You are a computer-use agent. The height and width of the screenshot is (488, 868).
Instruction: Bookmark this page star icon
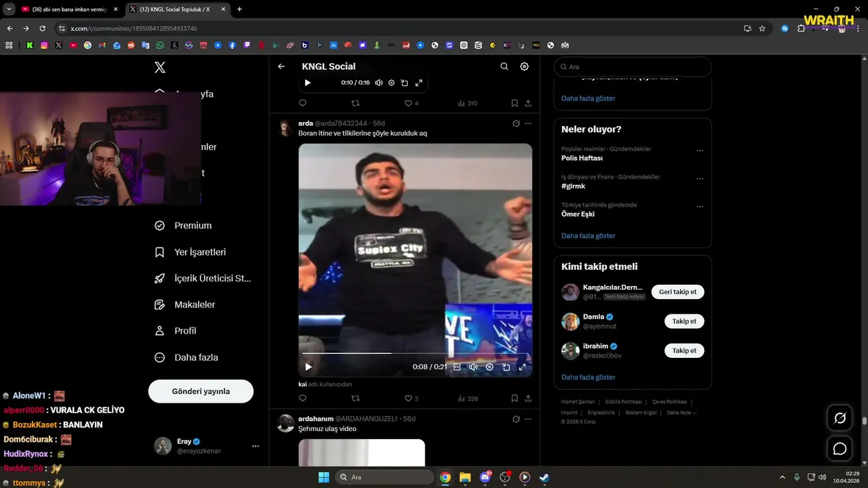point(762,28)
